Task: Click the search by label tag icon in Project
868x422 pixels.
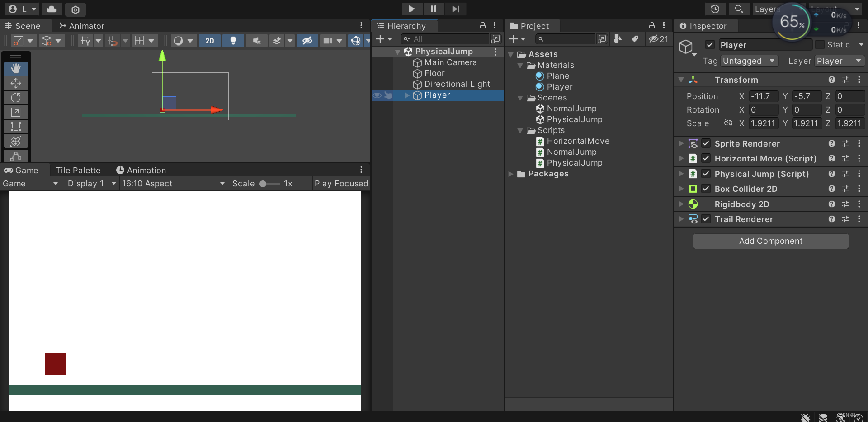Action: [635, 39]
